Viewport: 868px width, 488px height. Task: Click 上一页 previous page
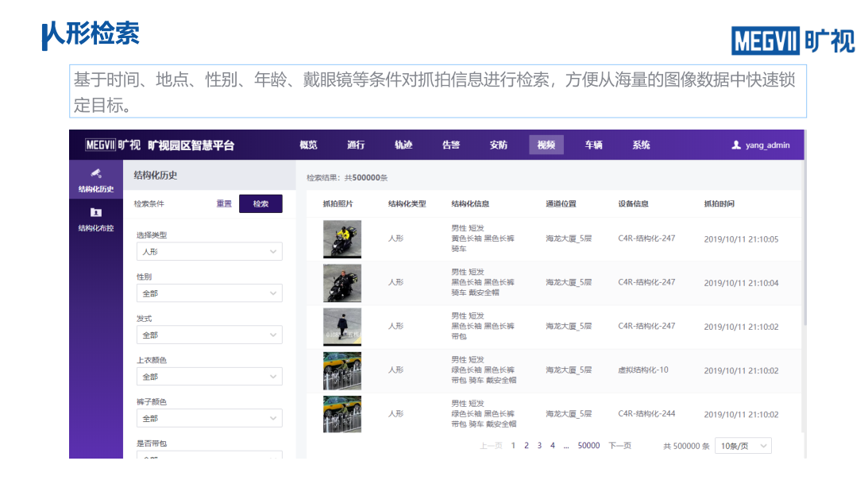pyautogui.click(x=491, y=445)
